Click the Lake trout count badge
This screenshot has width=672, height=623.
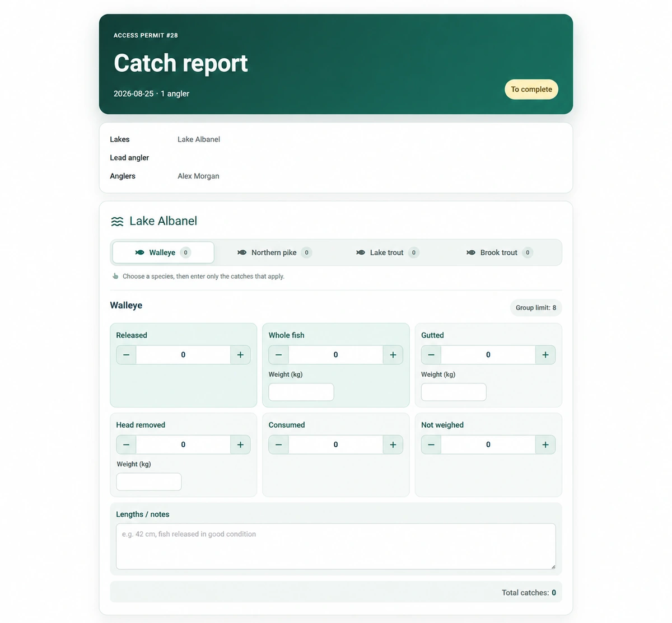tap(414, 252)
